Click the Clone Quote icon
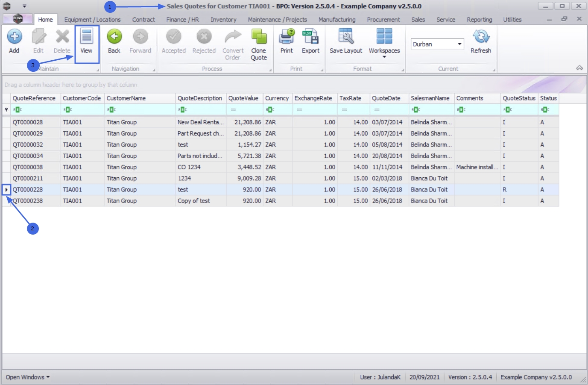The width and height of the screenshot is (588, 385). point(259,37)
